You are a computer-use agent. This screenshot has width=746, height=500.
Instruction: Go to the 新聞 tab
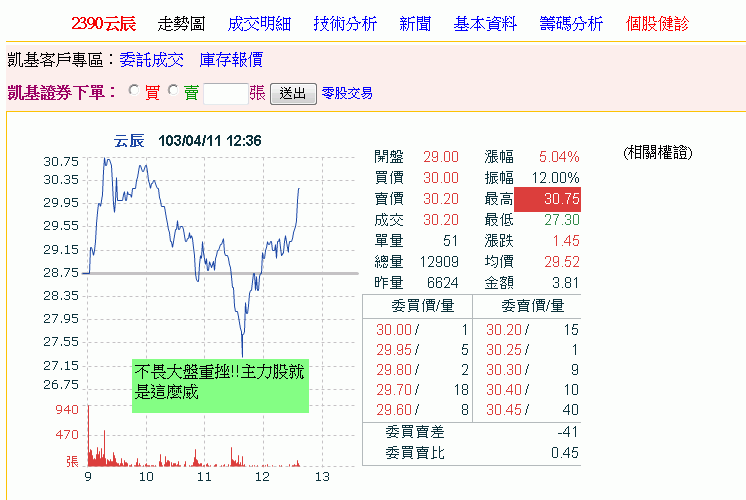pyautogui.click(x=415, y=23)
